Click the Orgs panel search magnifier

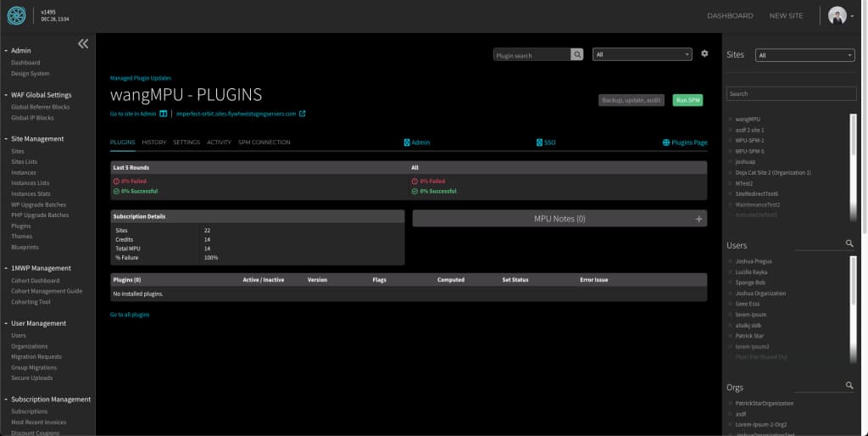[849, 385]
